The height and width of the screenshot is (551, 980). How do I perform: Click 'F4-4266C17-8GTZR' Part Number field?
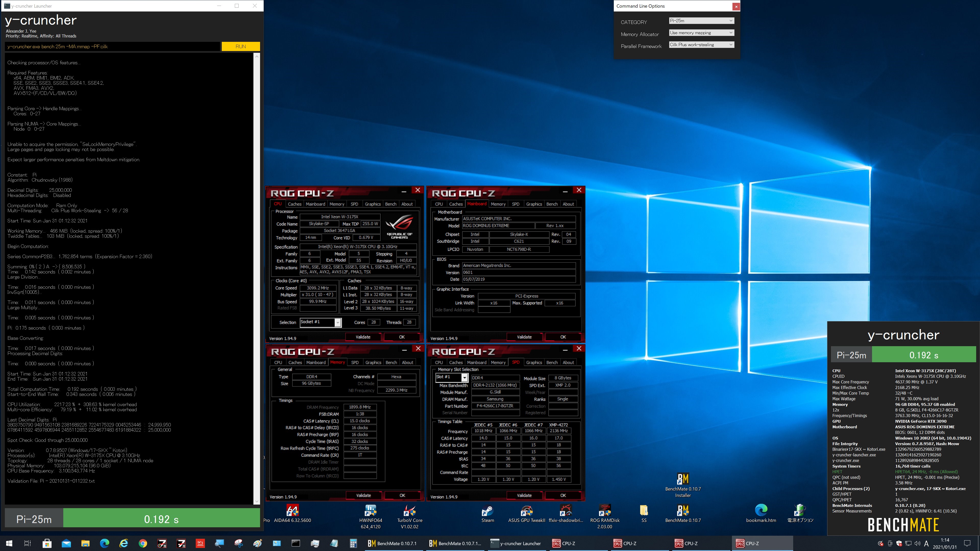click(x=495, y=406)
